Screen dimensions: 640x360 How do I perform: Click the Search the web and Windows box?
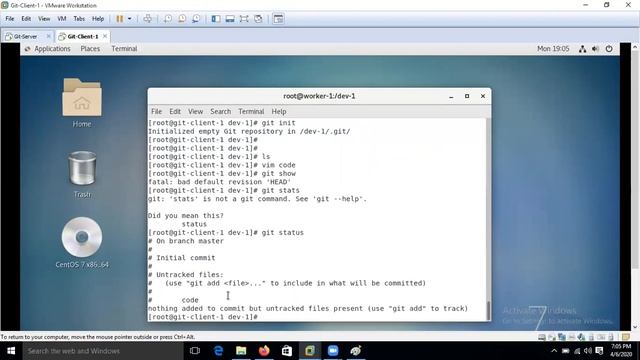103,351
